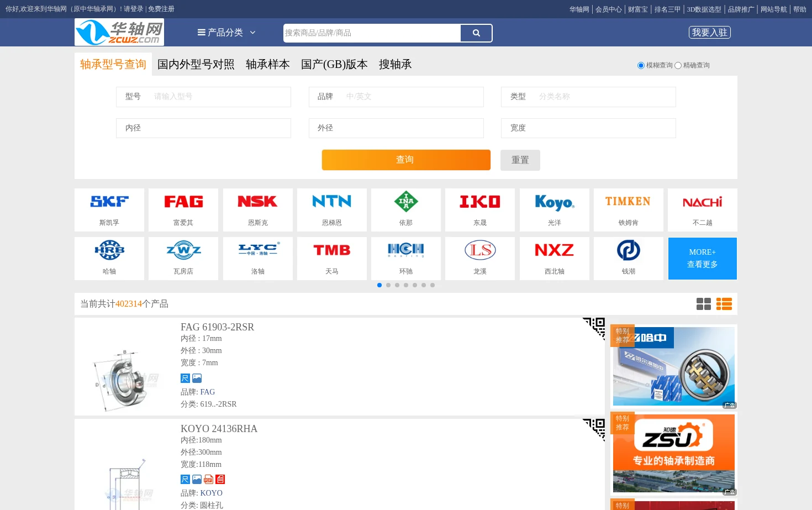Open the FAG 61903-2RSR product title

[x=217, y=327]
